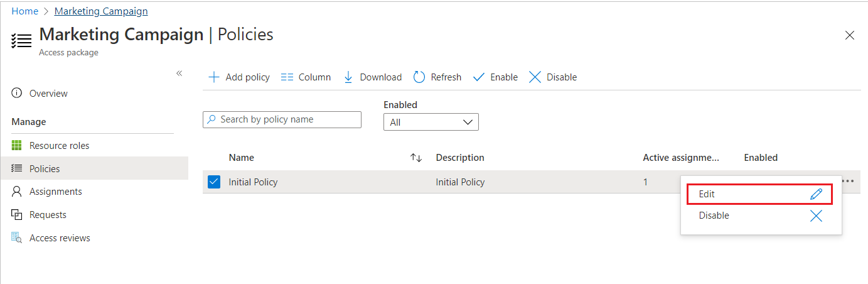868x284 pixels.
Task: Open the Marketing Campaign breadcrumb link
Action: pos(101,11)
